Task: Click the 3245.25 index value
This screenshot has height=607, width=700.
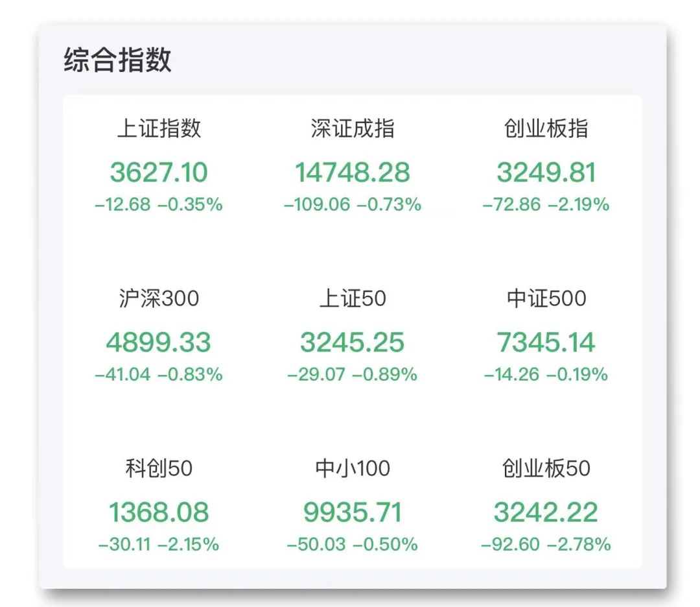Action: coord(352,342)
